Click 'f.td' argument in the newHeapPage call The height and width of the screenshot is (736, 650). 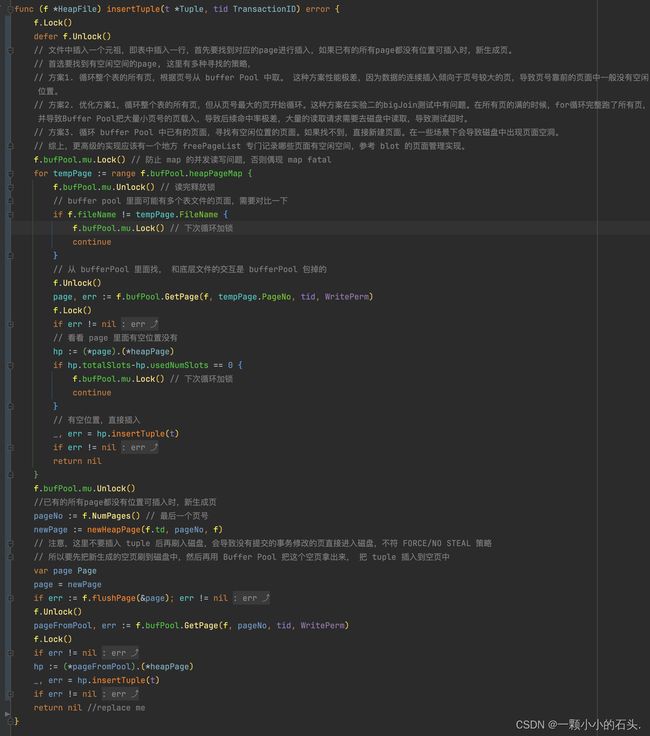point(155,529)
